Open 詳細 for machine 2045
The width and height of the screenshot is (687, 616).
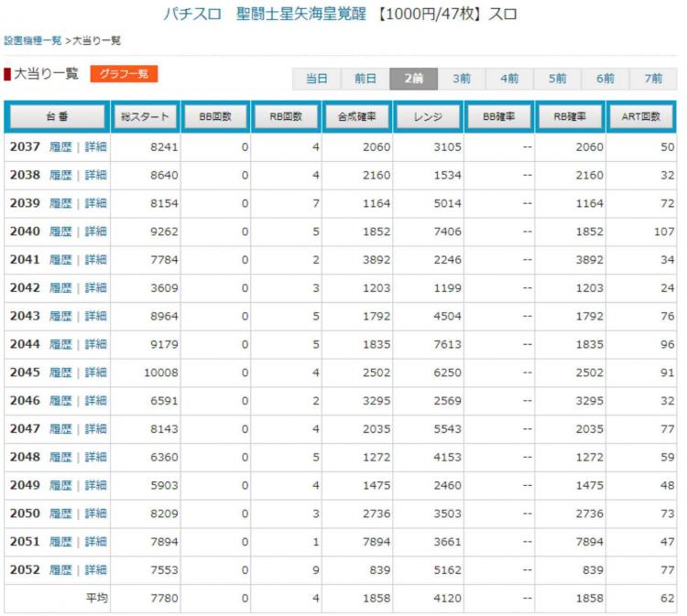(x=95, y=373)
